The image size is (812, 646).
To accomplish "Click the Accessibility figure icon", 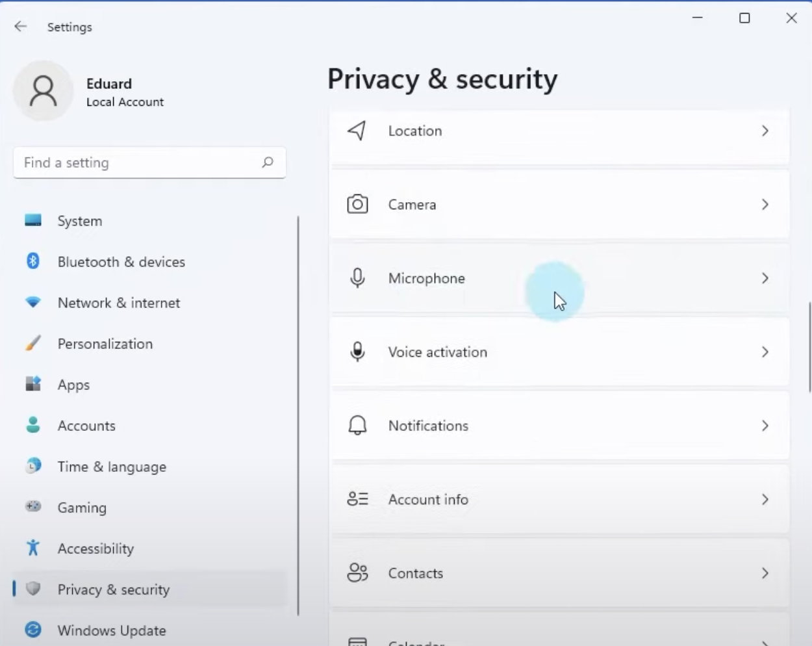I will tap(33, 548).
